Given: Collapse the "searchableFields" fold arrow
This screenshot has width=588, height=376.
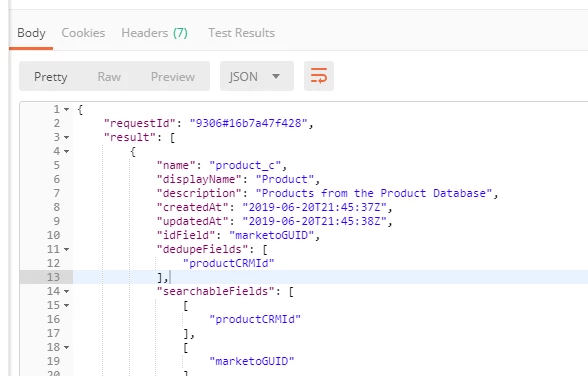Looking at the screenshot, I should point(66,291).
